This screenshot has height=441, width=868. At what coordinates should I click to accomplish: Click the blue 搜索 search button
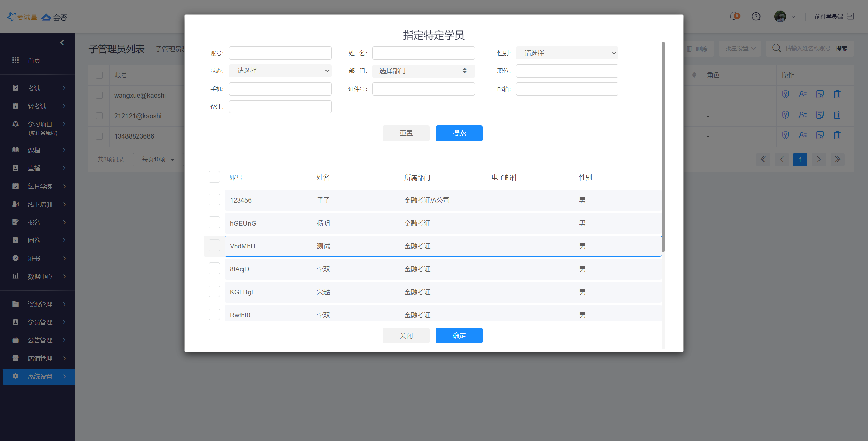[x=459, y=133]
